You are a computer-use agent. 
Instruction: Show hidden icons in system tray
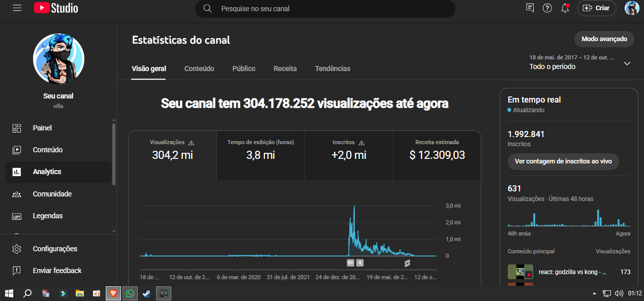click(x=594, y=293)
